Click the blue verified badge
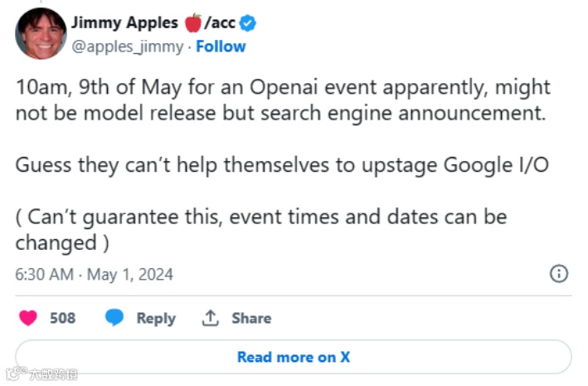588x386 pixels. tap(248, 23)
